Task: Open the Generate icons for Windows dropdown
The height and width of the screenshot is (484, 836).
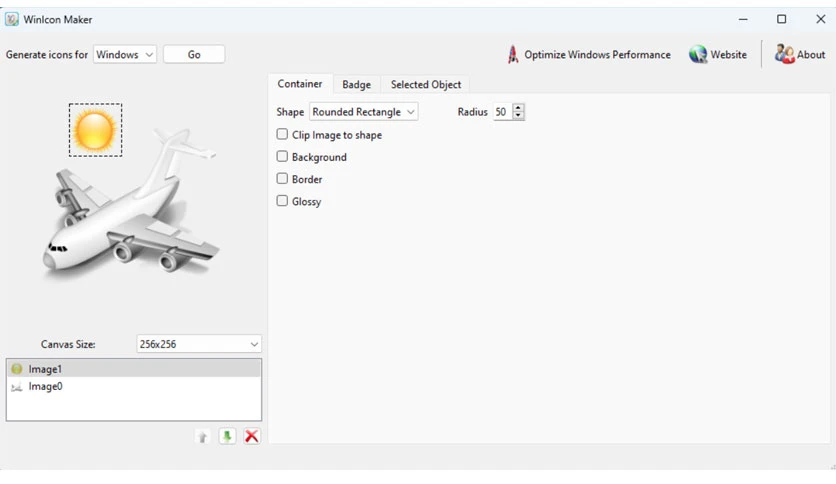Action: pyautogui.click(x=125, y=54)
